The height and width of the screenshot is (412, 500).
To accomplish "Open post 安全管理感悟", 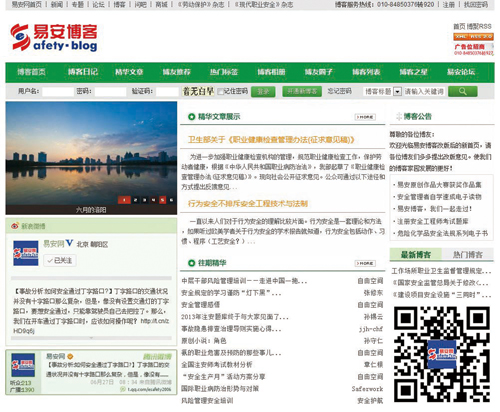I will pos(201,305).
